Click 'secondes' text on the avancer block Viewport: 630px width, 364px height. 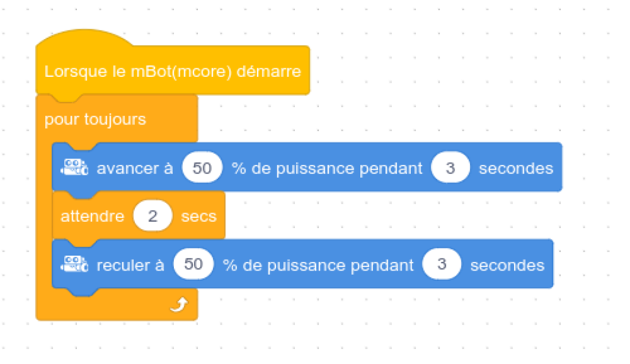[x=516, y=168]
